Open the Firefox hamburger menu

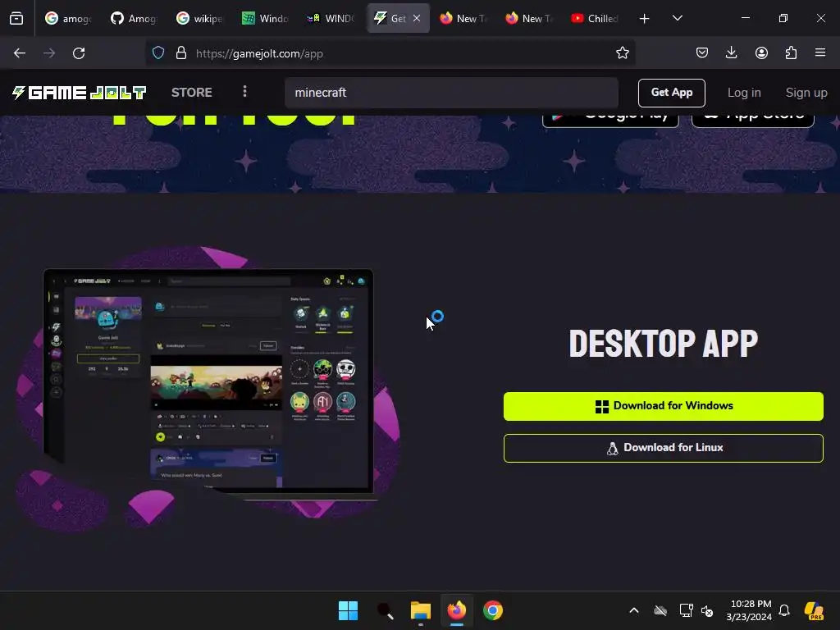820,53
